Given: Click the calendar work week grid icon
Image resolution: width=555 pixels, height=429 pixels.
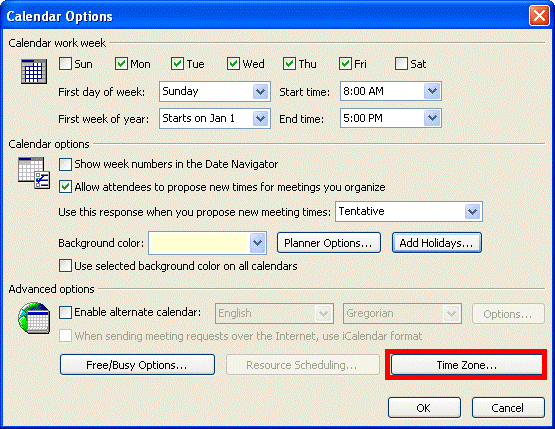Looking at the screenshot, I should [x=34, y=71].
